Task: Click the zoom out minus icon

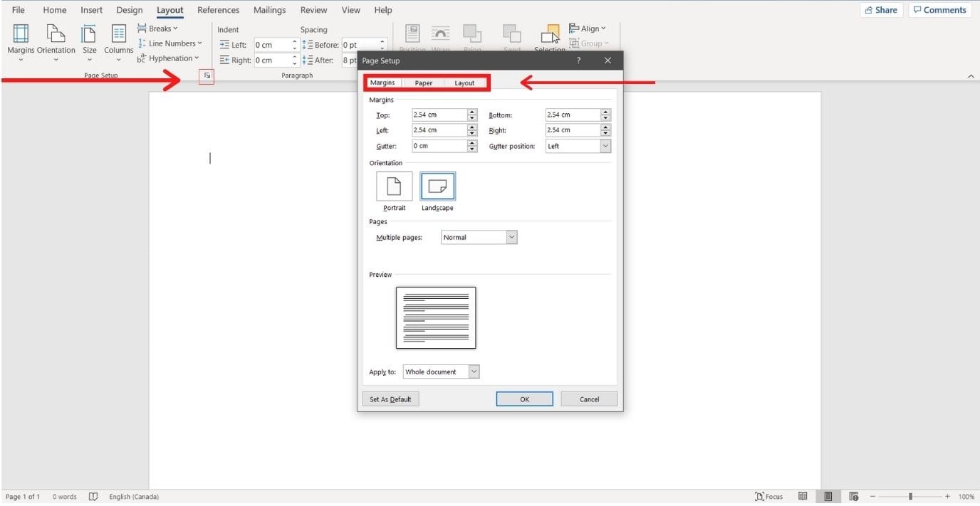Action: point(872,497)
